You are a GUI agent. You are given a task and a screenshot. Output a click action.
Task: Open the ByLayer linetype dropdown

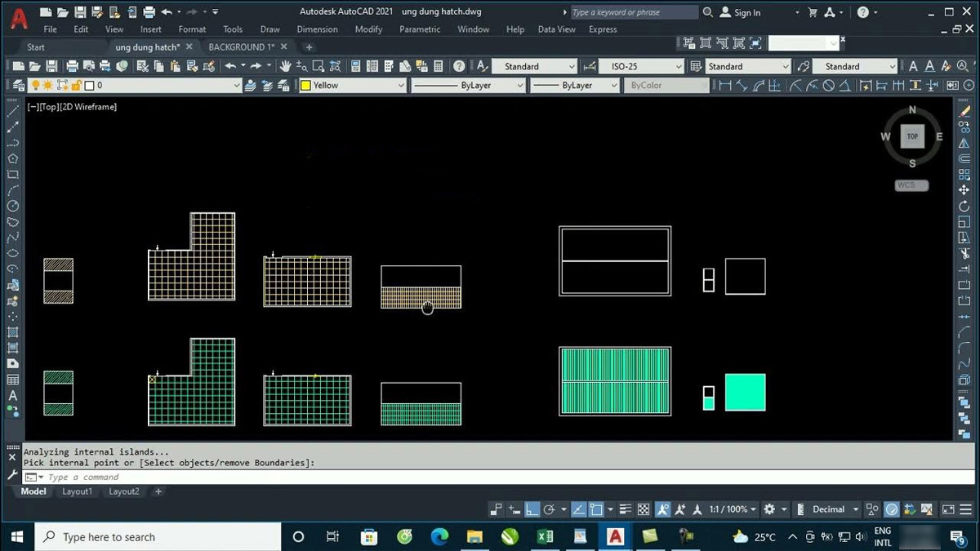[468, 85]
